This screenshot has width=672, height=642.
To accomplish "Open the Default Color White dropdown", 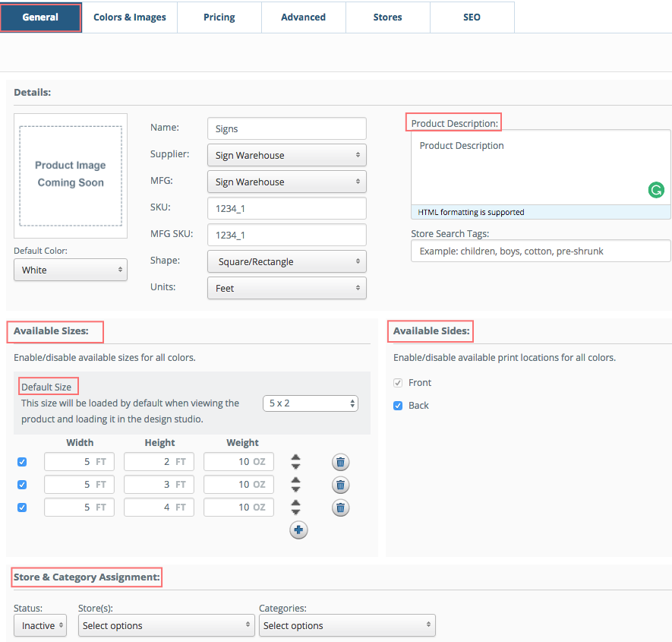I will [71, 270].
